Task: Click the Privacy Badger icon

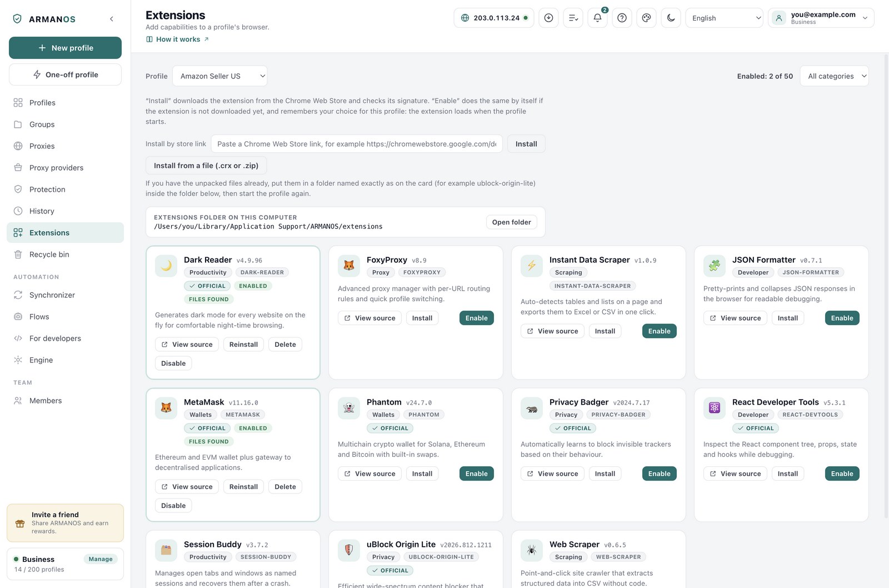Action: [532, 408]
